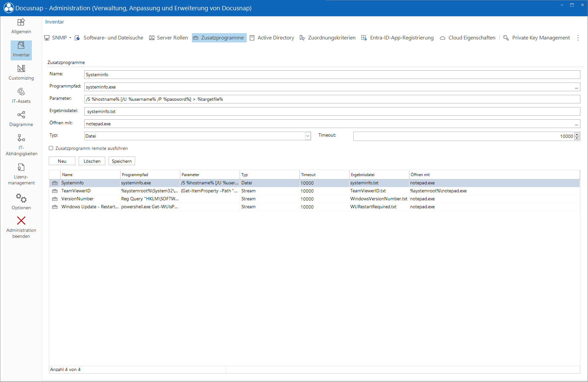
Task: Decrease the Timeout value
Action: [x=577, y=138]
